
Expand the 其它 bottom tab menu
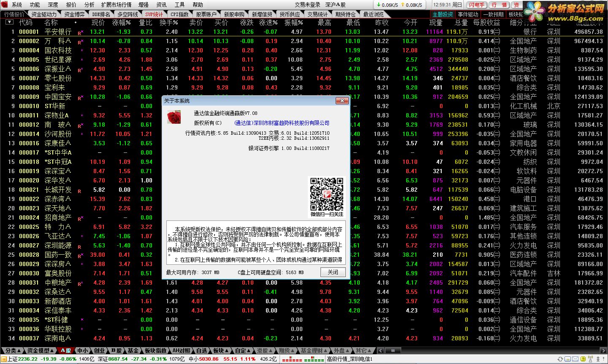[x=364, y=350]
